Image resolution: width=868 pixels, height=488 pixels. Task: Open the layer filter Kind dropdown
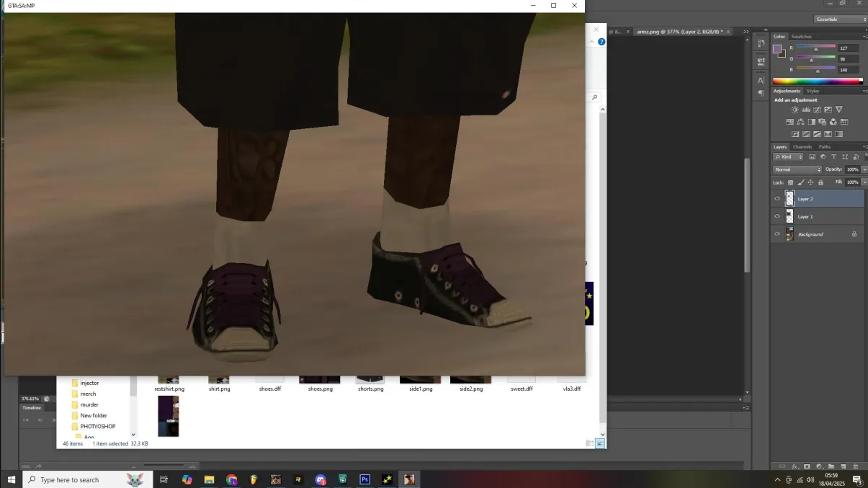(x=788, y=156)
